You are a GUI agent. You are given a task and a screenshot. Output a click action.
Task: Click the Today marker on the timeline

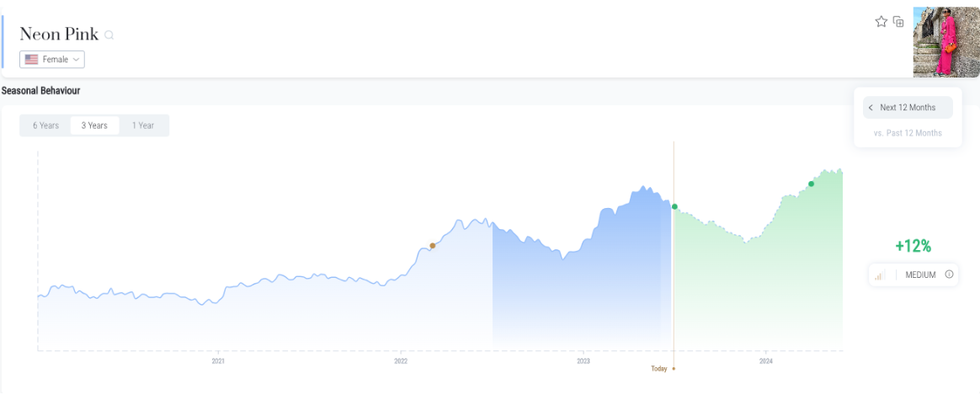point(660,369)
